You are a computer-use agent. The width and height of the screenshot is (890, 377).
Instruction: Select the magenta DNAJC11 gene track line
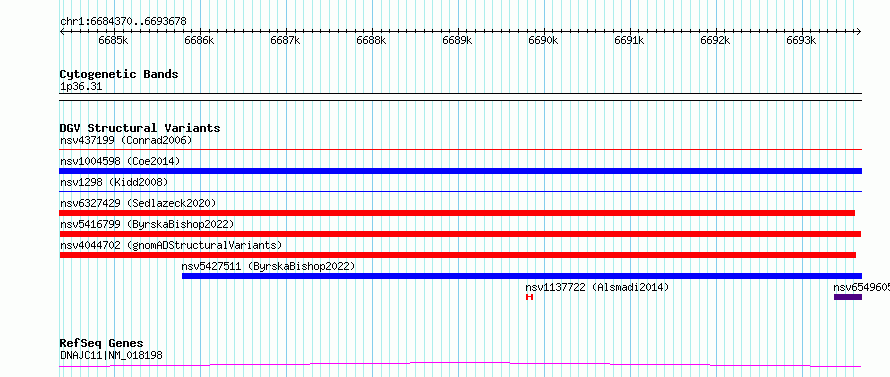[x=460, y=364]
